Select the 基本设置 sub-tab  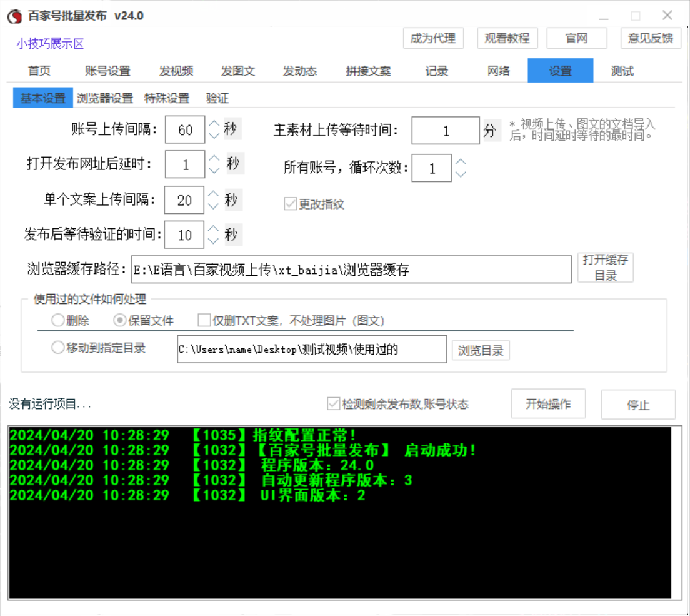42,98
